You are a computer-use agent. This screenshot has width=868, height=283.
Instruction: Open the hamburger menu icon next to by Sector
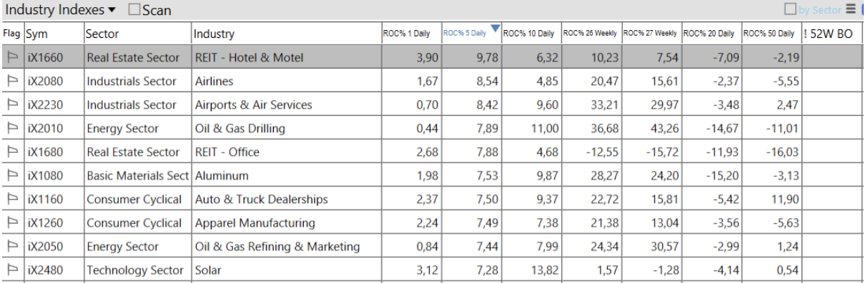click(x=850, y=9)
